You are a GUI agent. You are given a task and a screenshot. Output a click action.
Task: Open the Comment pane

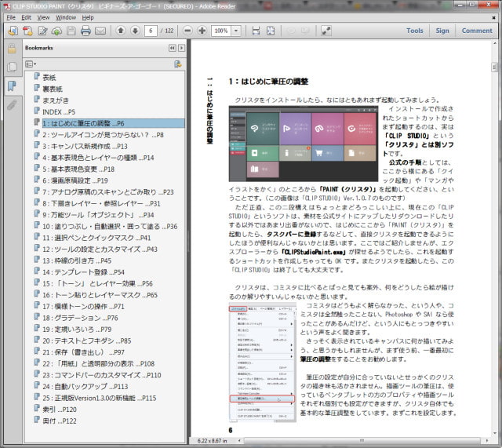pyautogui.click(x=477, y=31)
